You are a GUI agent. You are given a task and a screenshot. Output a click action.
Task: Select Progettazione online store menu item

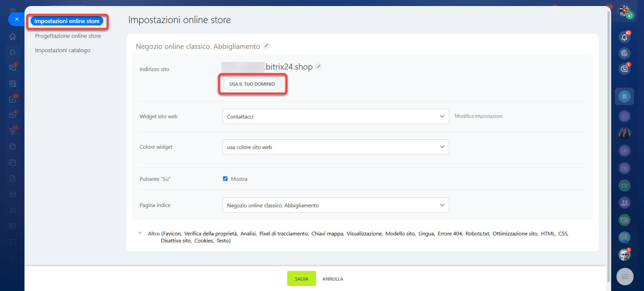pos(68,36)
